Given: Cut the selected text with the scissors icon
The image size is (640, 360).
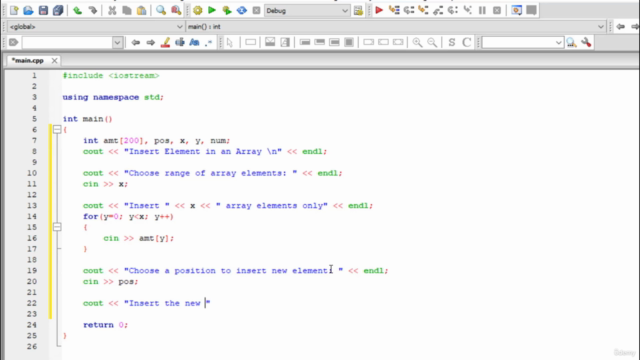Looking at the screenshot, I should (112, 10).
